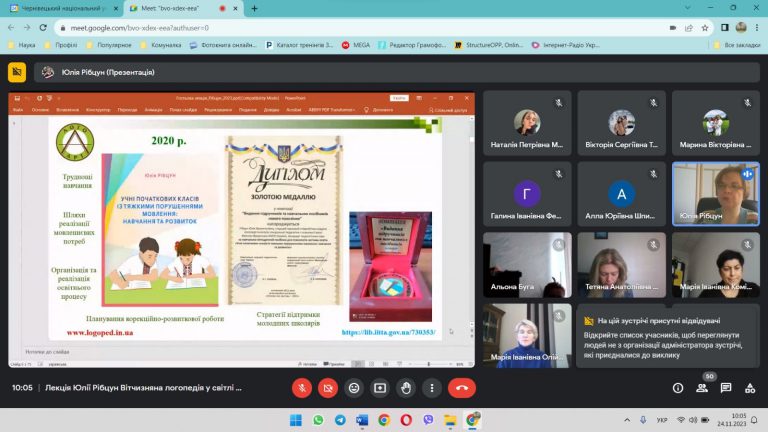The image size is (768, 432).
Task: Open tab search chevron in title bar
Action: tap(688, 8)
